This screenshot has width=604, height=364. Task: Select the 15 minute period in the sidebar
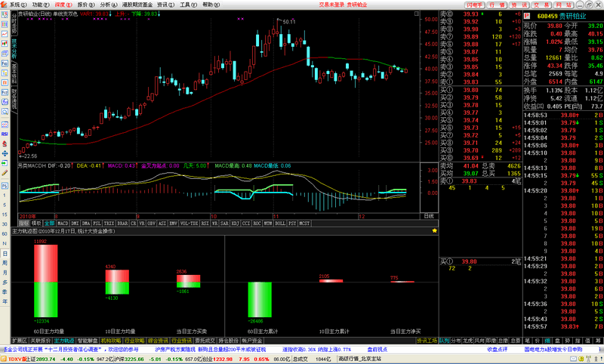coord(5,214)
